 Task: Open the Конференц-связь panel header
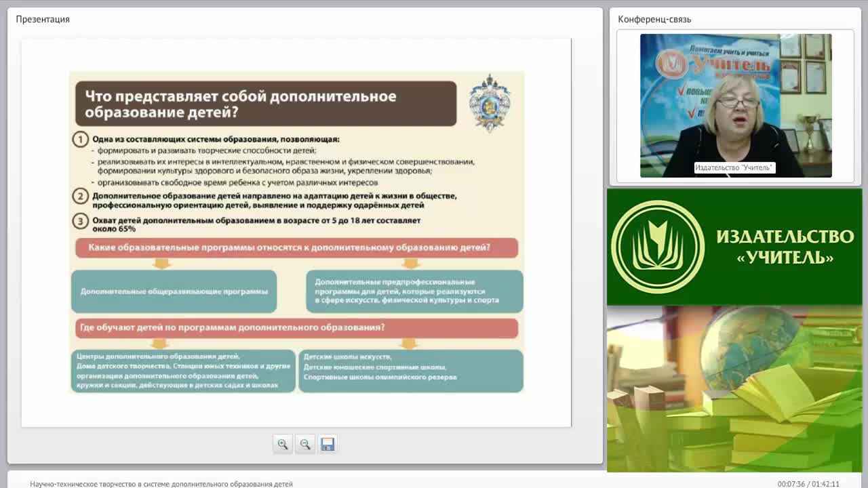654,19
